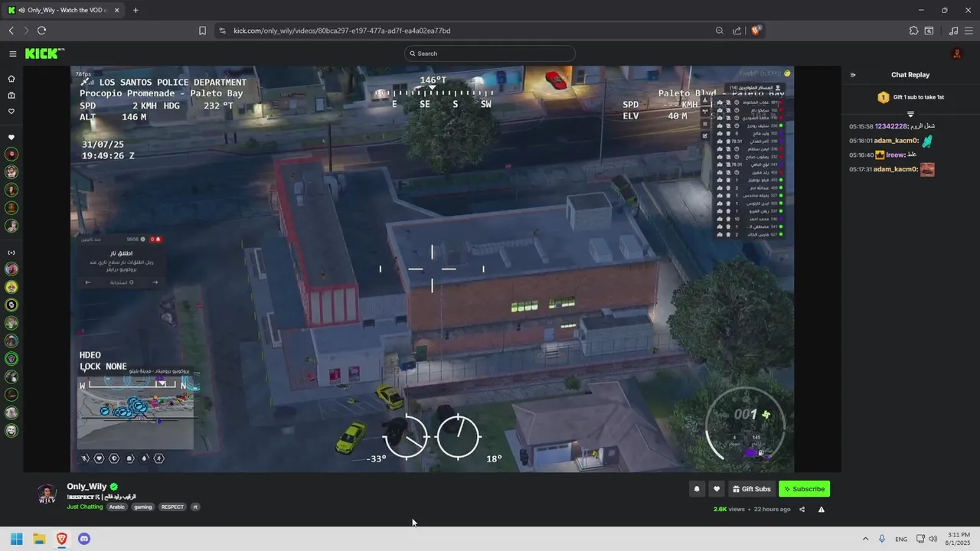This screenshot has height=551, width=980.
Task: Close the Only_Wily tab
Action: pyautogui.click(x=116, y=10)
